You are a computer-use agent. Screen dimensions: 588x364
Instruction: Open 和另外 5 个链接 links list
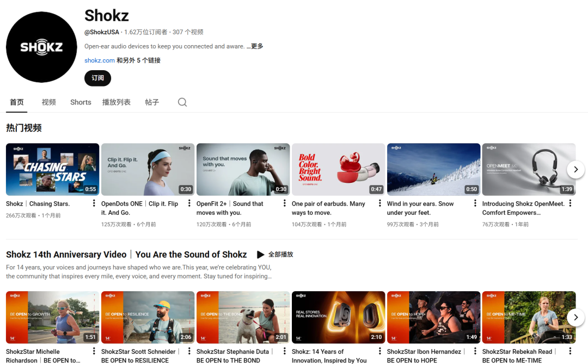[138, 60]
